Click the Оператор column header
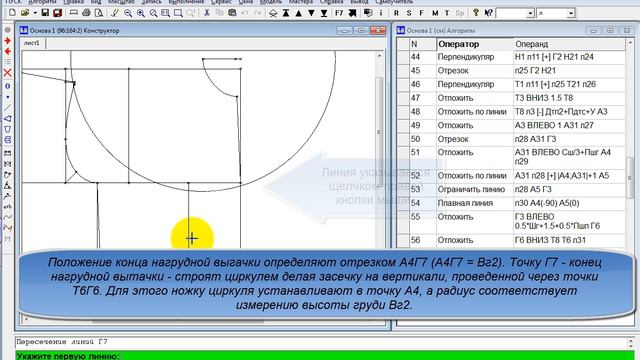640x360 pixels. 474,44
